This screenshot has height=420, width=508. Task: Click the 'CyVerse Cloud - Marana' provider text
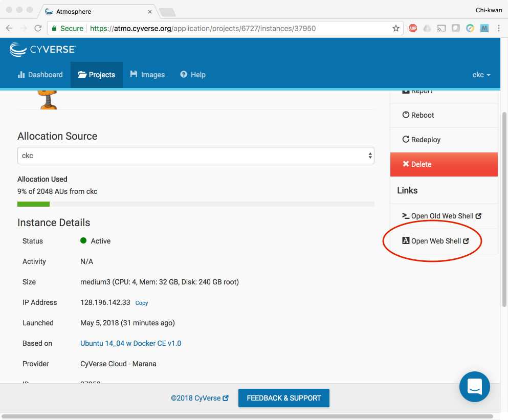pyautogui.click(x=118, y=364)
